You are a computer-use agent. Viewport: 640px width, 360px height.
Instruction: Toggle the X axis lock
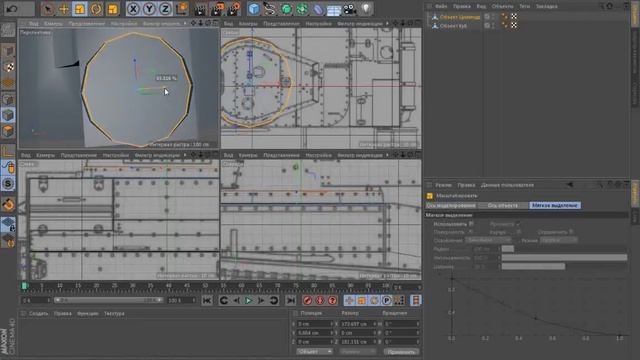click(133, 9)
